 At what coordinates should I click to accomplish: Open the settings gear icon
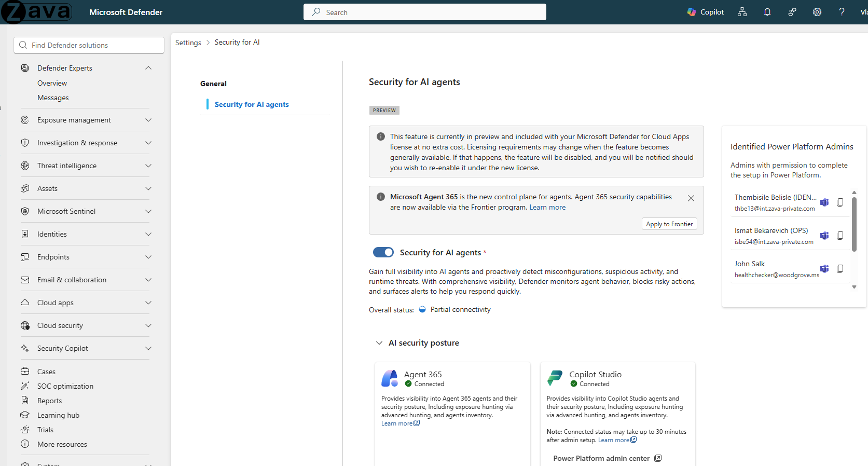817,12
